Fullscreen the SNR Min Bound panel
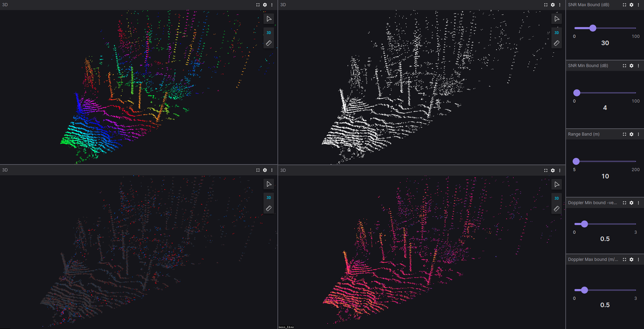This screenshot has height=329, width=644. point(624,66)
